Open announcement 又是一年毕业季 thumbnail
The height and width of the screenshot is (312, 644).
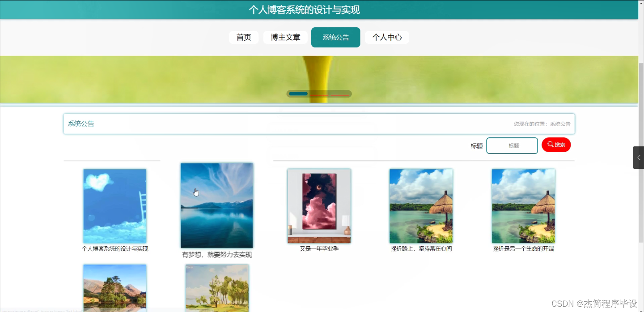pyautogui.click(x=319, y=206)
